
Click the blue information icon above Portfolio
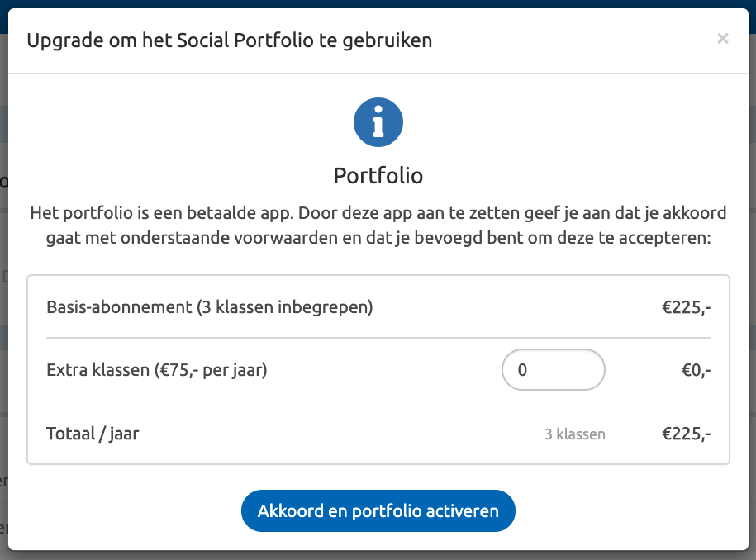(378, 121)
